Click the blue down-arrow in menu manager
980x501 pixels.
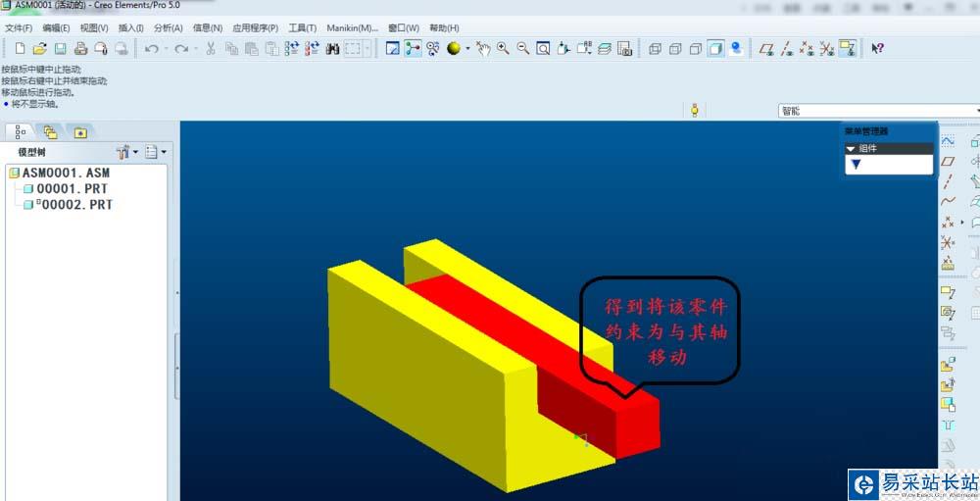[x=857, y=165]
